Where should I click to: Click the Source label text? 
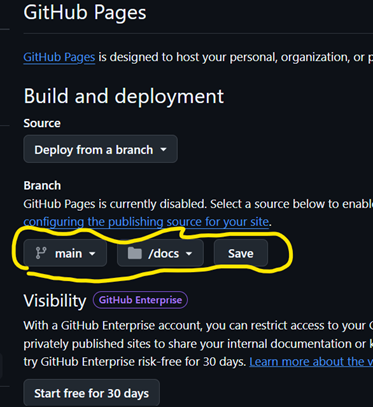click(42, 123)
